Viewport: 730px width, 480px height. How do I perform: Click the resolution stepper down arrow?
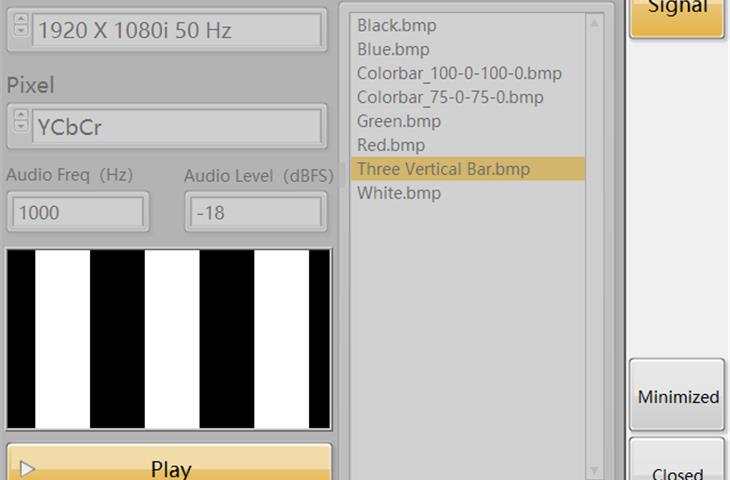20,30
